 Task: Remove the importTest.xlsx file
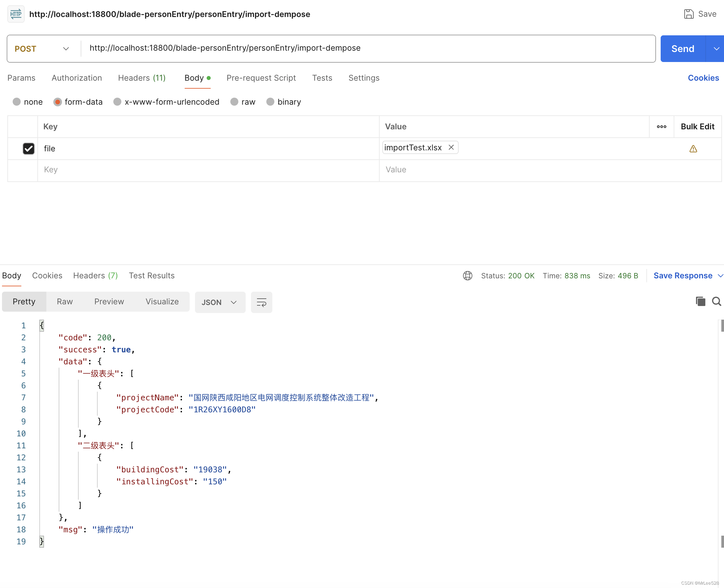point(451,147)
